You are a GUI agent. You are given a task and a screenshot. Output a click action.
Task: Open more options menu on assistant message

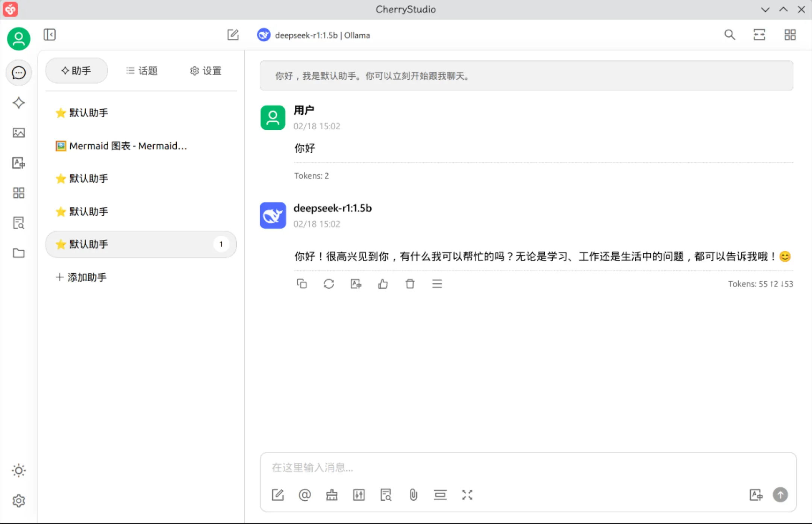pos(436,284)
